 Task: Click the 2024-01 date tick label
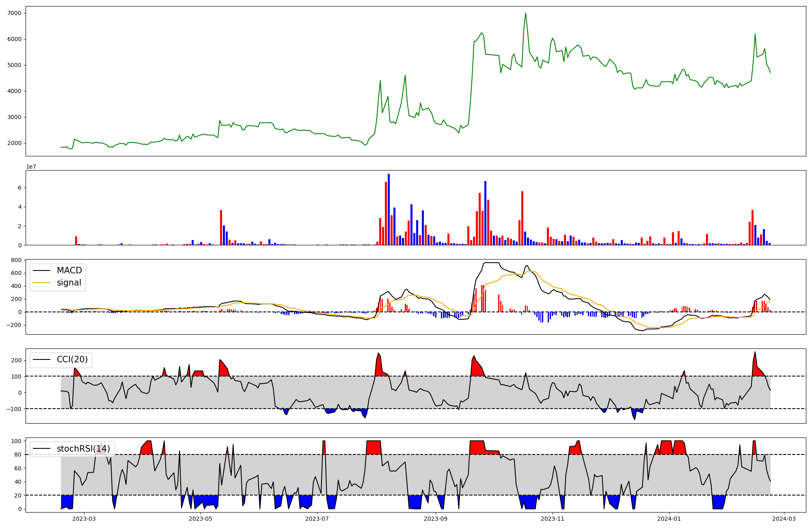669,519
